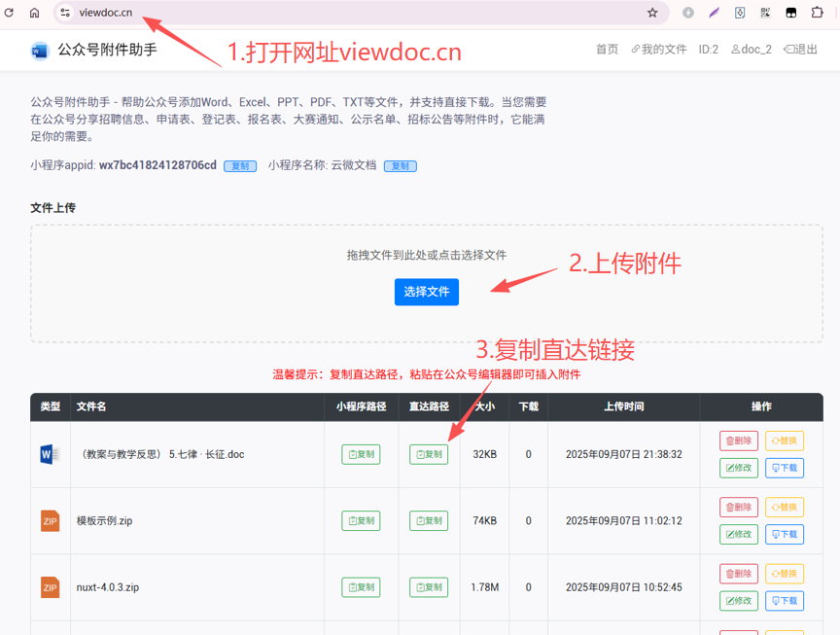840x635 pixels.
Task: Click the Word document icon beside 七律·长征 file
Action: pyautogui.click(x=50, y=454)
